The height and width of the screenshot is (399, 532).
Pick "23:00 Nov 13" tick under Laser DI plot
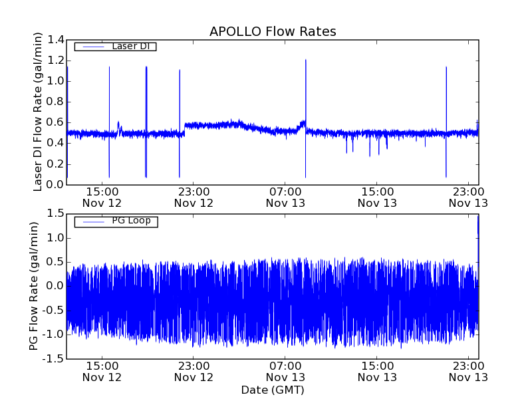click(x=468, y=198)
